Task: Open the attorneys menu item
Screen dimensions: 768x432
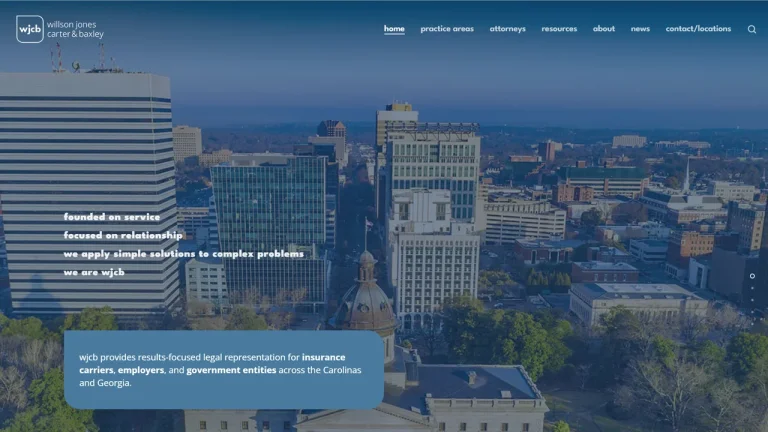Action: (507, 28)
